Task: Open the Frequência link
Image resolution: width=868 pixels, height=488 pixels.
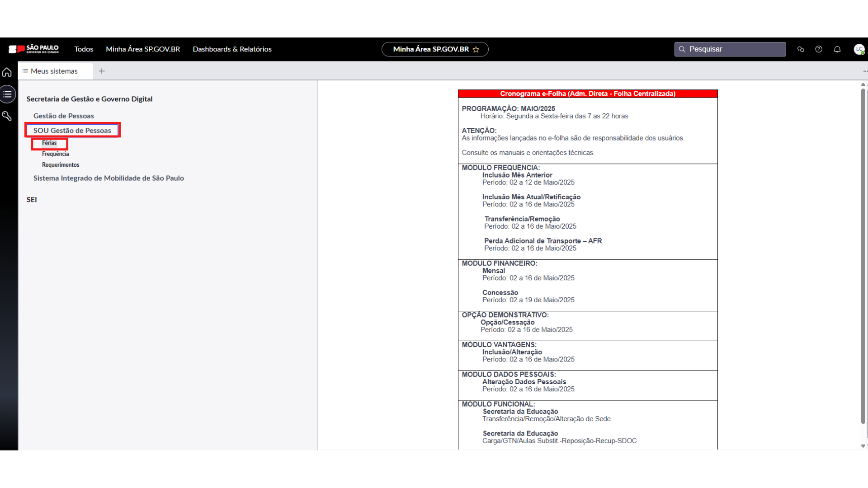Action: click(55, 154)
